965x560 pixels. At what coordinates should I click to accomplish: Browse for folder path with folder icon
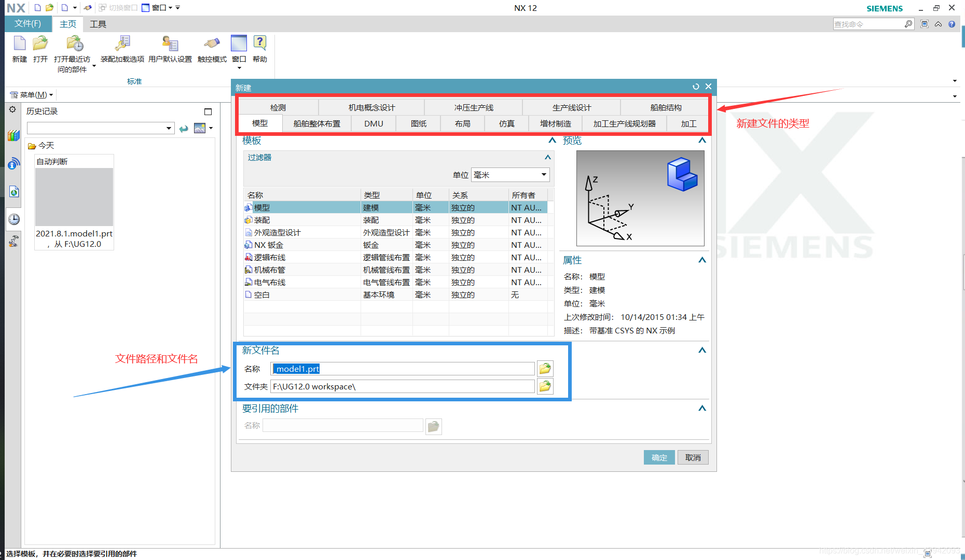click(545, 386)
